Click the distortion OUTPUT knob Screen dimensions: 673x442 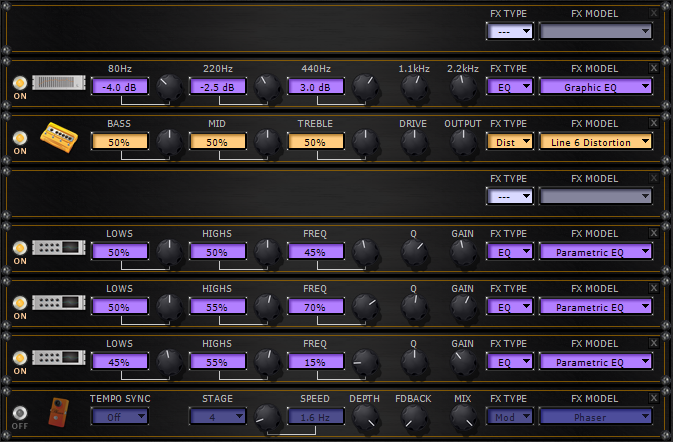point(464,142)
